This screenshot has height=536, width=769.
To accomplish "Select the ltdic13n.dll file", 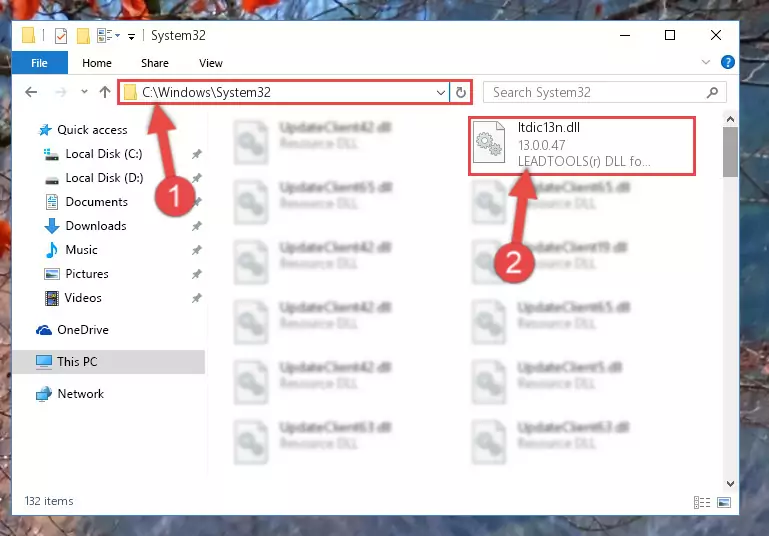I will point(582,146).
